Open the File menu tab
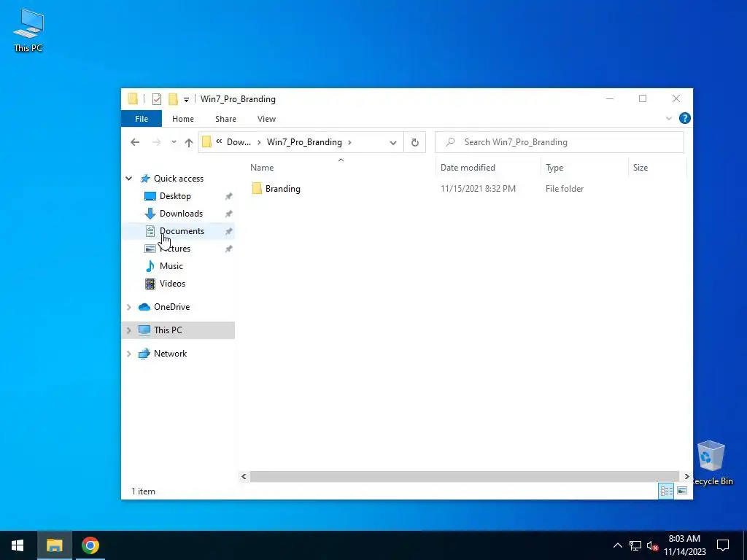The image size is (747, 560). [x=142, y=119]
